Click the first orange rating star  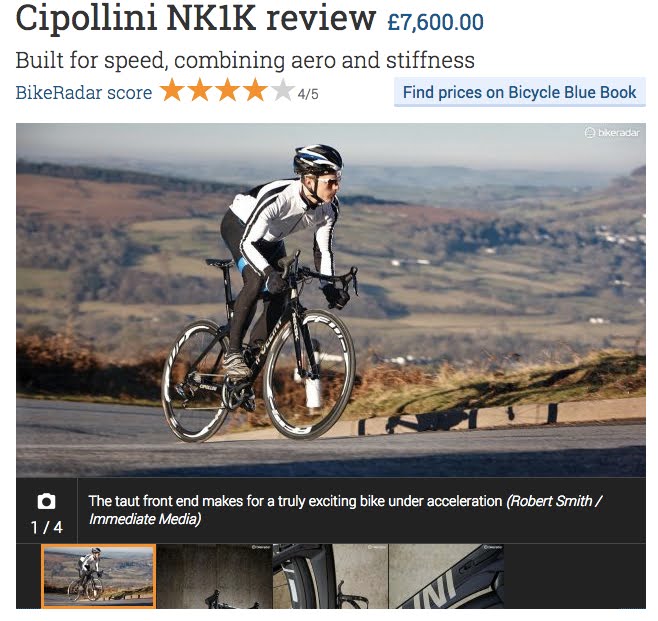coord(173,89)
